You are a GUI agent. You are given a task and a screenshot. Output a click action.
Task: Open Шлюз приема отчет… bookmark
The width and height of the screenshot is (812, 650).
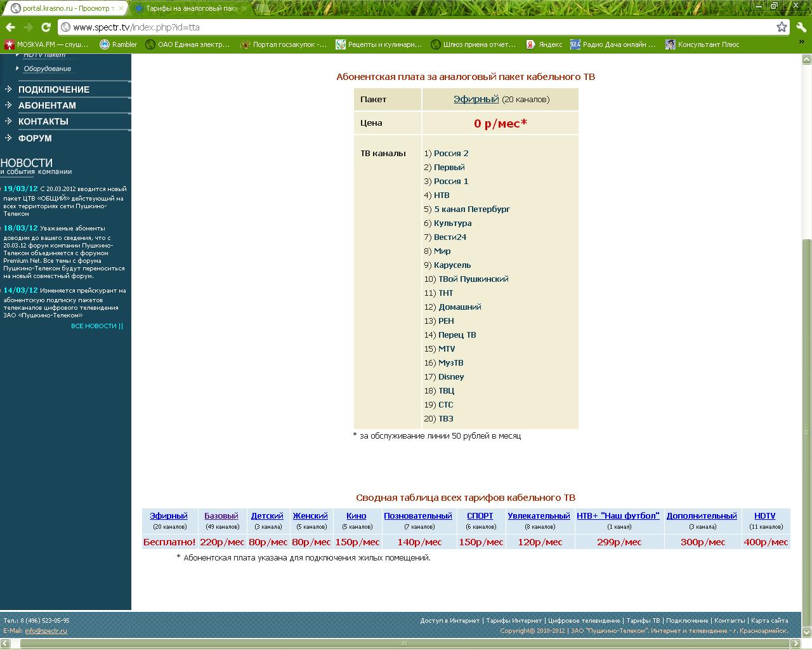point(473,44)
